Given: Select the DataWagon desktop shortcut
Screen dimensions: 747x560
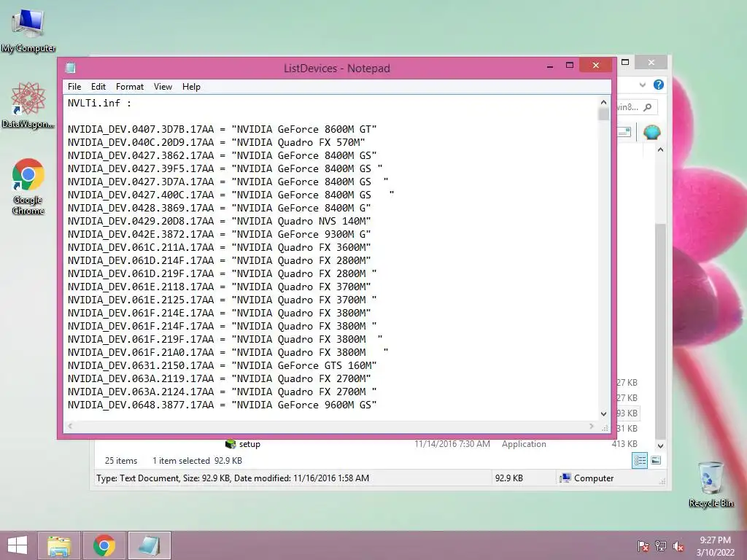Looking at the screenshot, I should pos(28,106).
